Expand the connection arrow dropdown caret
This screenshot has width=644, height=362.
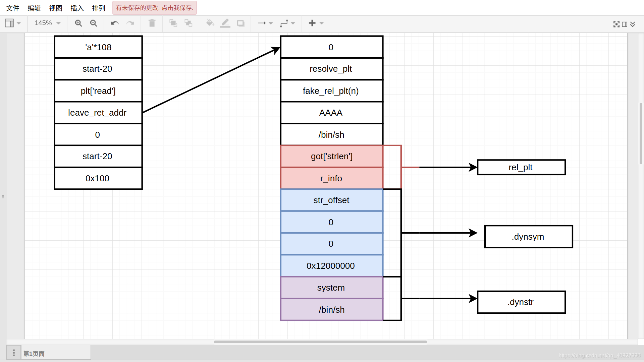point(271,23)
